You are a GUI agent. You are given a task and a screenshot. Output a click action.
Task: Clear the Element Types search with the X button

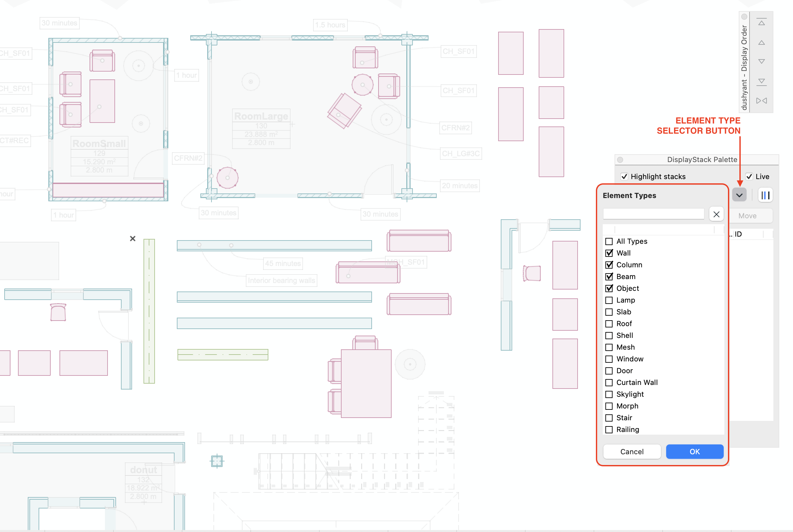tap(716, 214)
